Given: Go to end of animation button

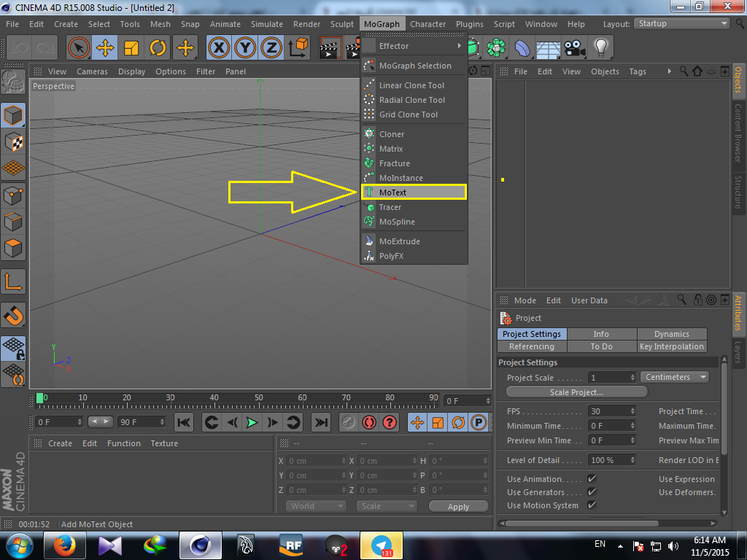Looking at the screenshot, I should (x=322, y=422).
